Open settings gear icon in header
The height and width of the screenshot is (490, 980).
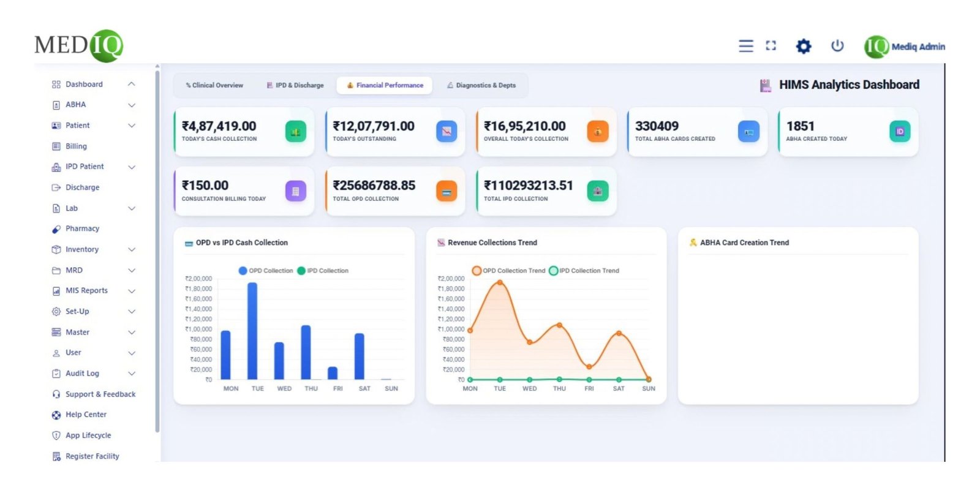coord(803,46)
